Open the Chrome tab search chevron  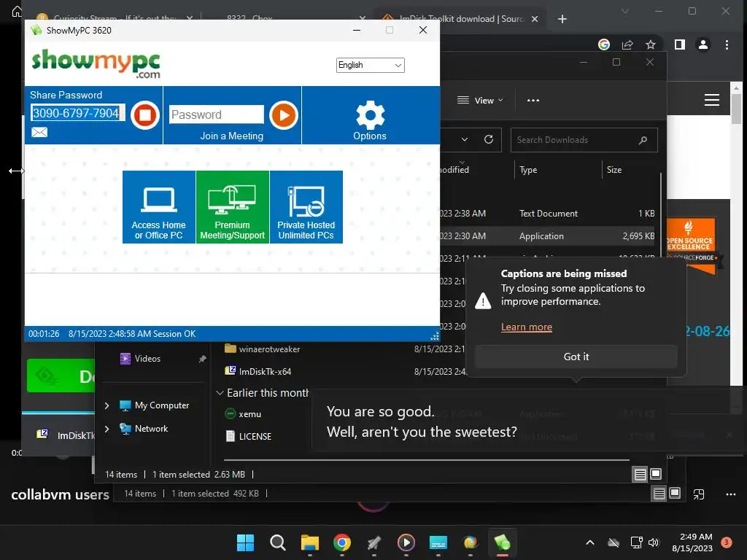point(625,11)
